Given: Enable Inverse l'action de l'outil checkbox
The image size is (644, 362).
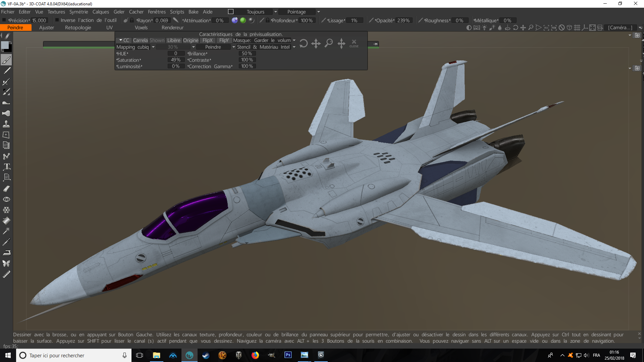Looking at the screenshot, I should (57, 20).
